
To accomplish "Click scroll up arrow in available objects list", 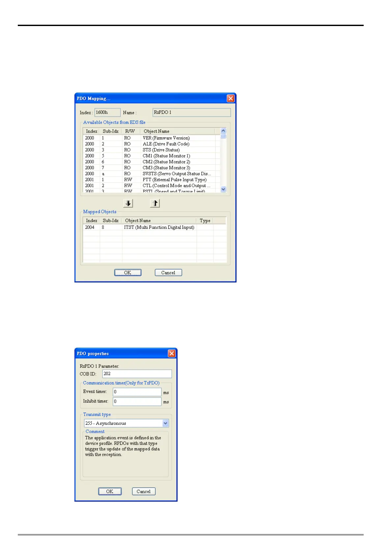I will [223, 131].
